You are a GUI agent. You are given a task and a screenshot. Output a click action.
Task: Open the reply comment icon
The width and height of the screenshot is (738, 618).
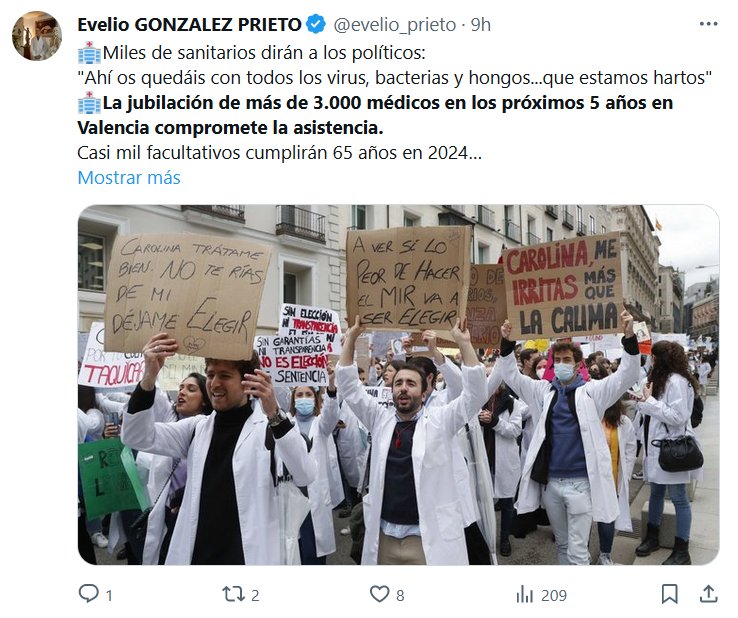[x=88, y=594]
